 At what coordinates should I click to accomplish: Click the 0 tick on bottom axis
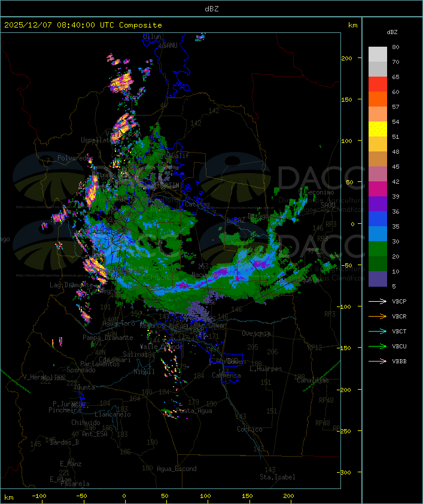click(x=124, y=496)
